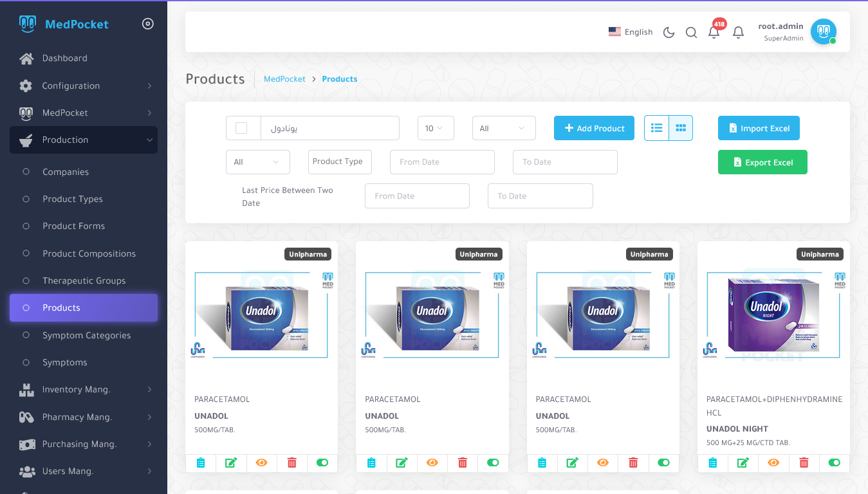The image size is (868, 494).
Task: Click the sidebar pin circle icon beside MedPocket logo
Action: (x=148, y=24)
